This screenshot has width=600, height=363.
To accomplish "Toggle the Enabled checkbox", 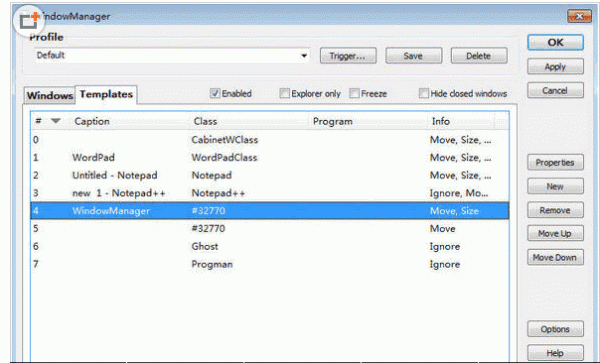I will 215,93.
